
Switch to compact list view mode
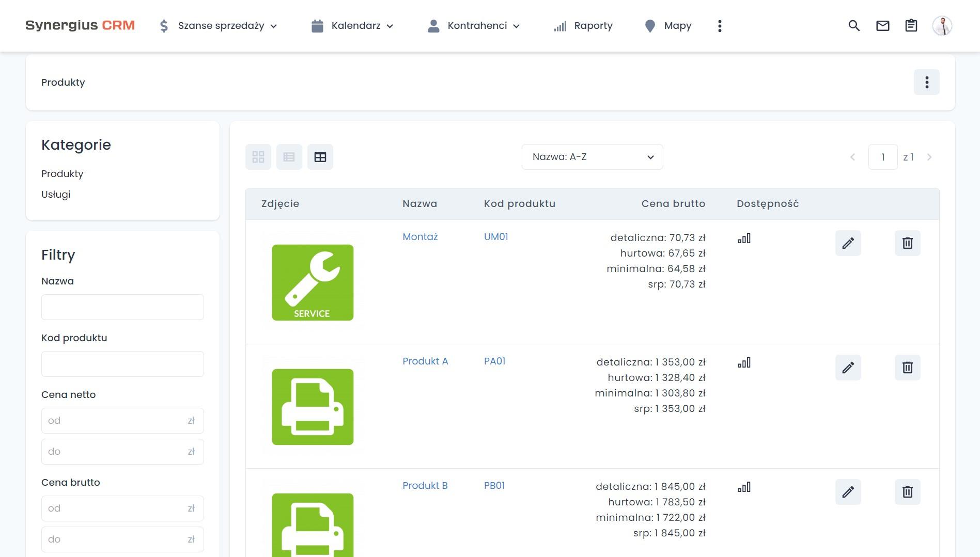(289, 156)
